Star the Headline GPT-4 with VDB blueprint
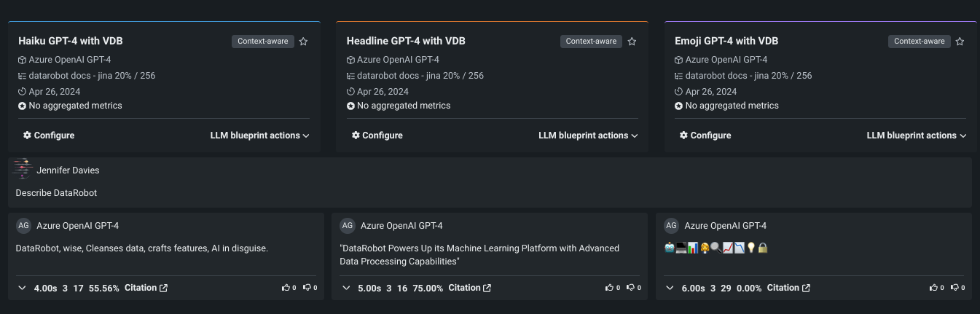The height and width of the screenshot is (314, 980). (x=632, y=42)
